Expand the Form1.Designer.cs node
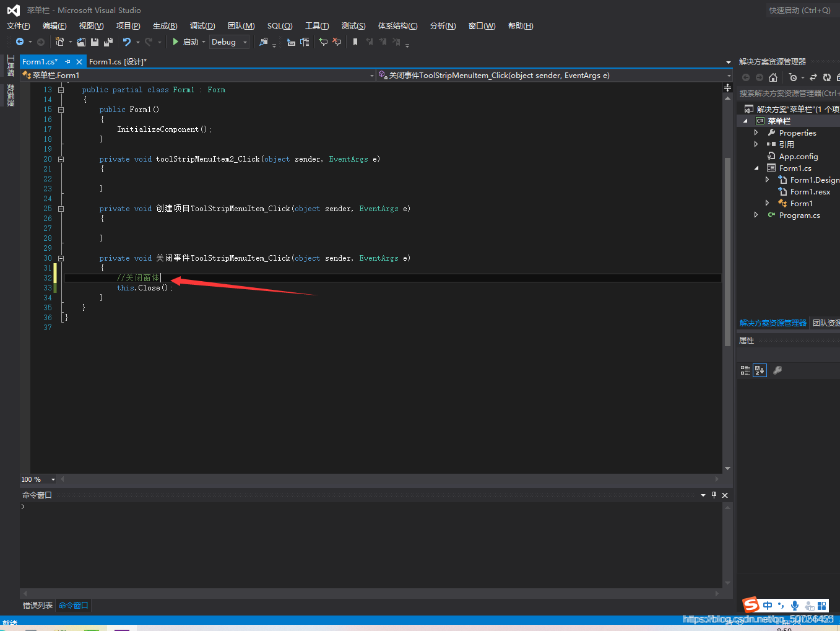The width and height of the screenshot is (840, 631). [768, 180]
